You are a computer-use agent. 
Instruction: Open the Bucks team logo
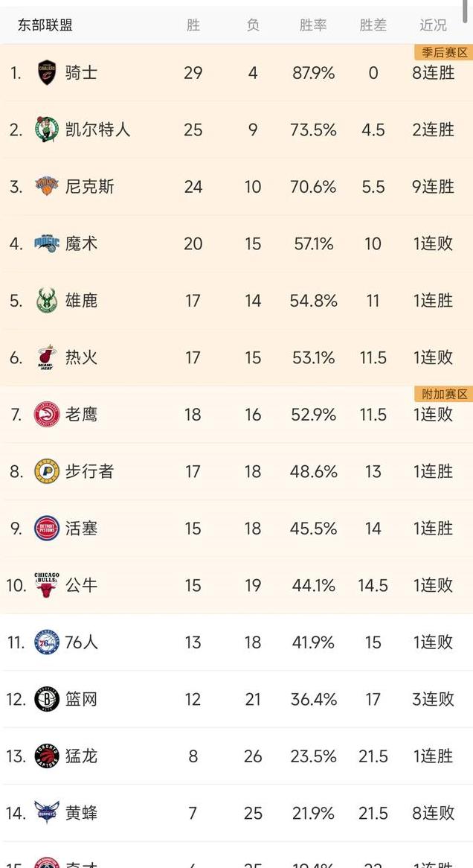tap(47, 301)
